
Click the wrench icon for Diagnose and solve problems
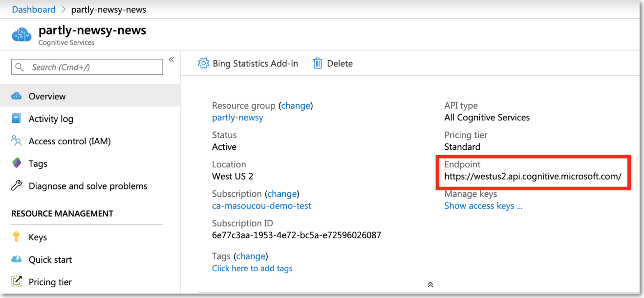[17, 186]
